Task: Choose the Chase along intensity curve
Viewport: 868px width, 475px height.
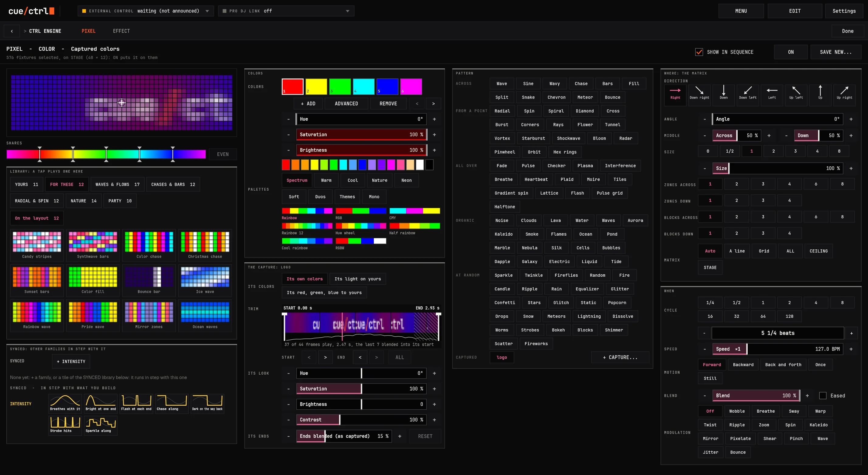Action: click(171, 403)
